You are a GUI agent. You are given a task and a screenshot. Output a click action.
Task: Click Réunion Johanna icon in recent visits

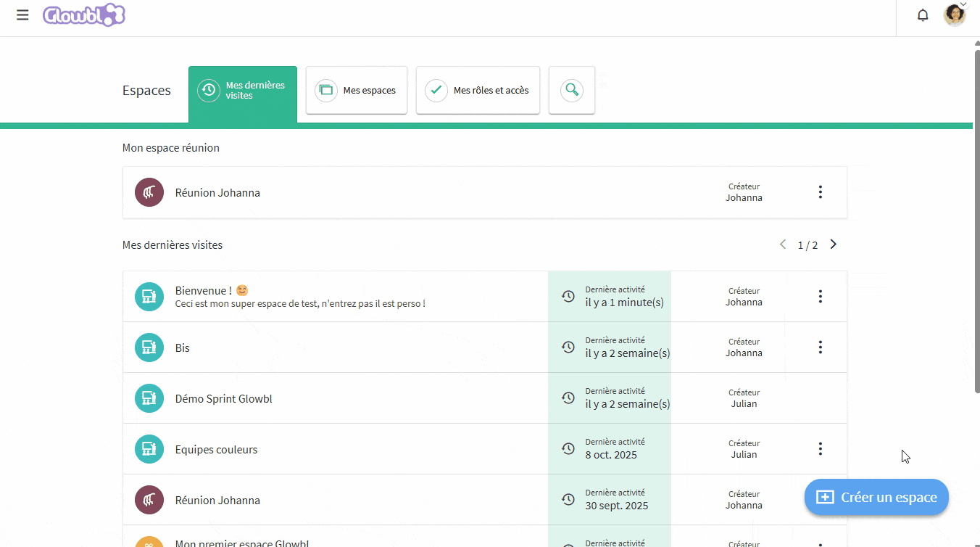click(149, 499)
